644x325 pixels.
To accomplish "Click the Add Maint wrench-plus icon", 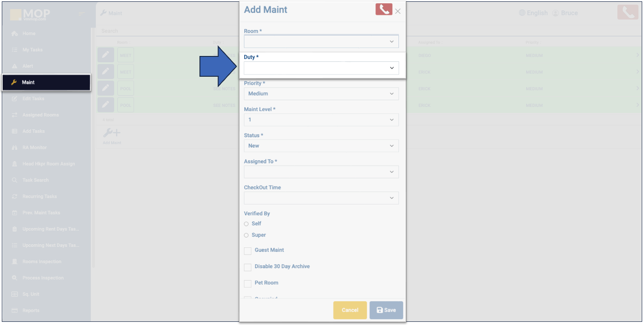I will 111,133.
